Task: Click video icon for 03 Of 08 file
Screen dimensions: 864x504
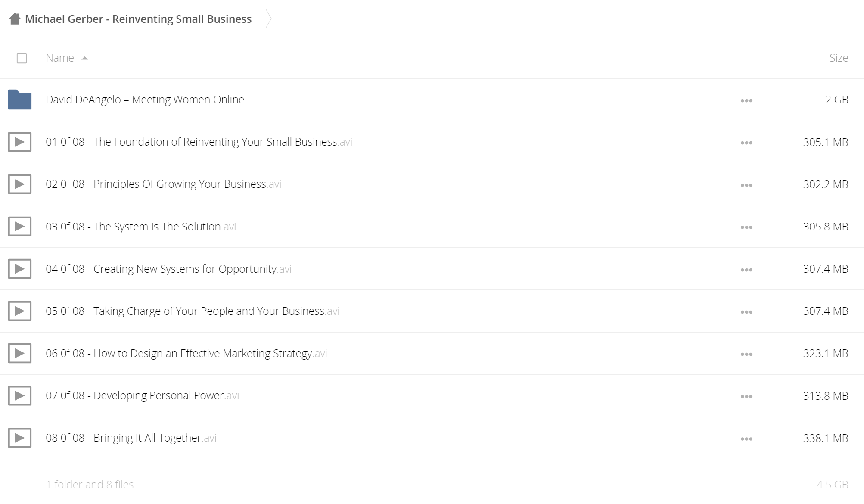Action: coord(20,226)
